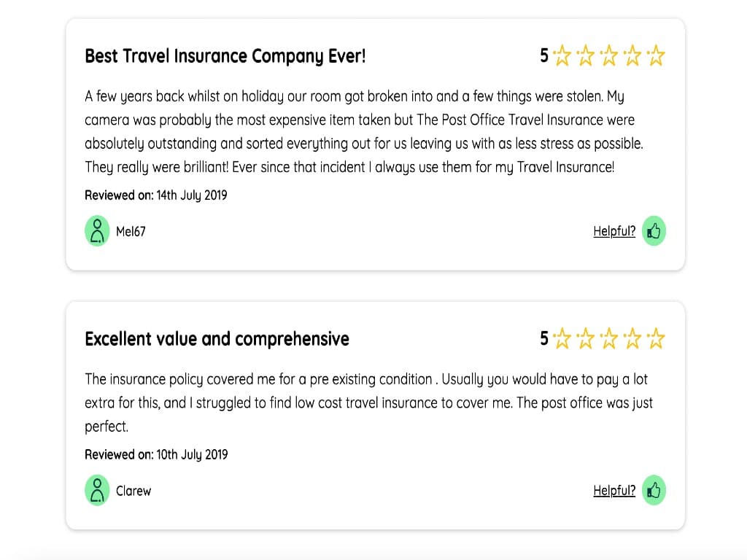
Task: Select the Excellent value and comprehensive title
Action: coord(217,338)
